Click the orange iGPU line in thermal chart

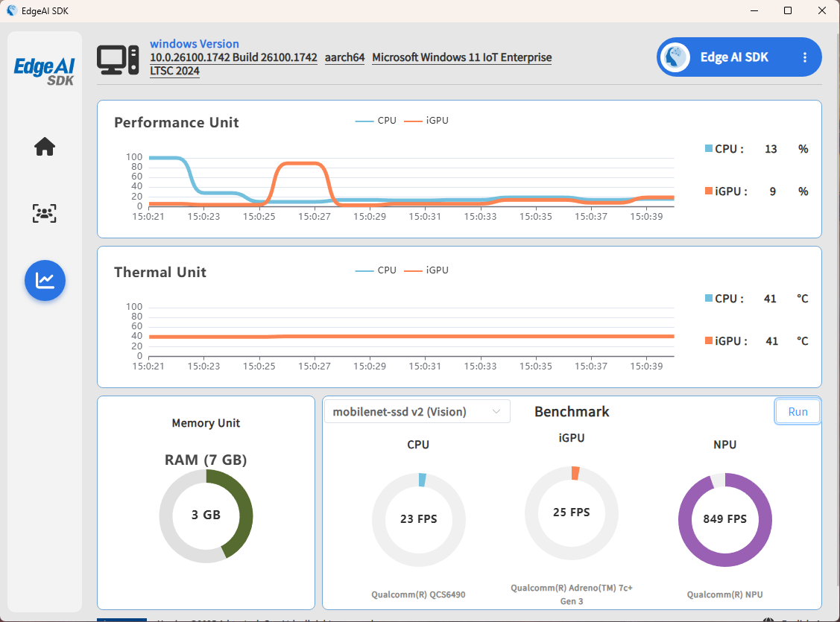coord(411,337)
